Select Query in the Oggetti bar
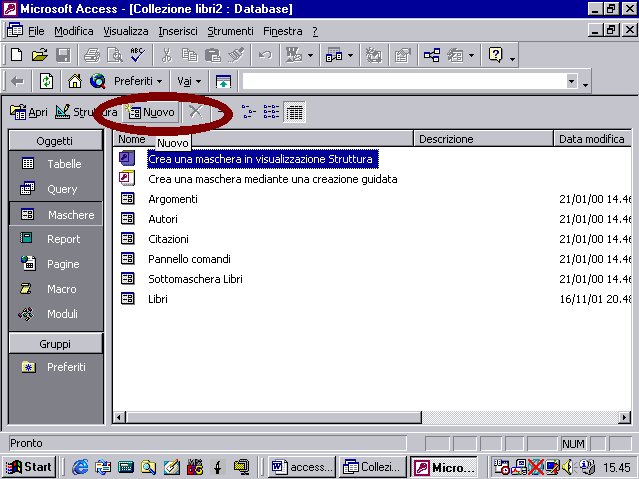Image resolution: width=639 pixels, height=479 pixels. point(56,189)
